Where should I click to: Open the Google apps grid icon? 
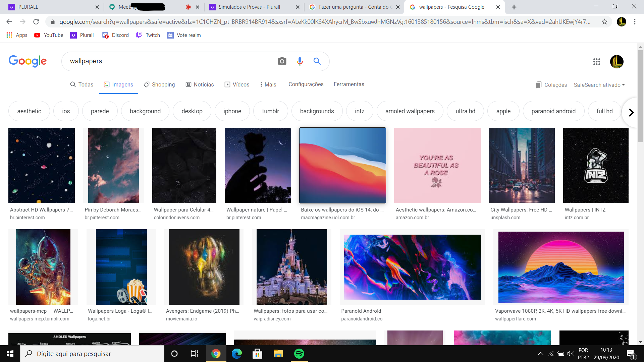tap(596, 62)
